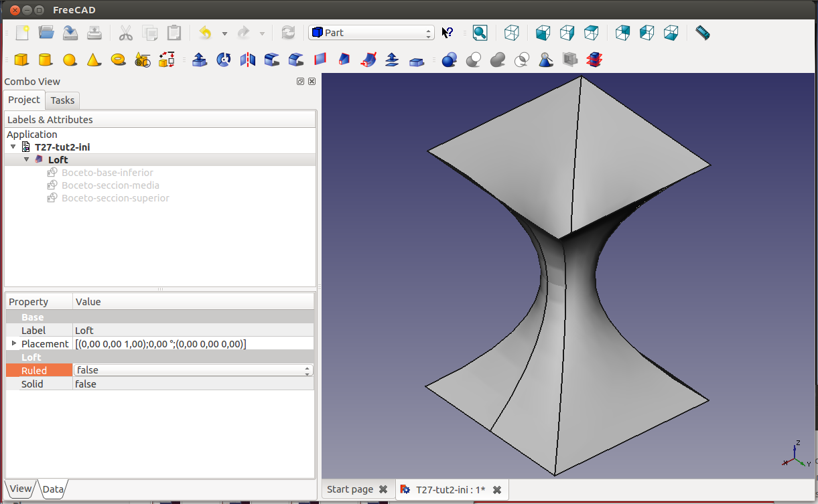Switch to axonometric view cube

512,33
